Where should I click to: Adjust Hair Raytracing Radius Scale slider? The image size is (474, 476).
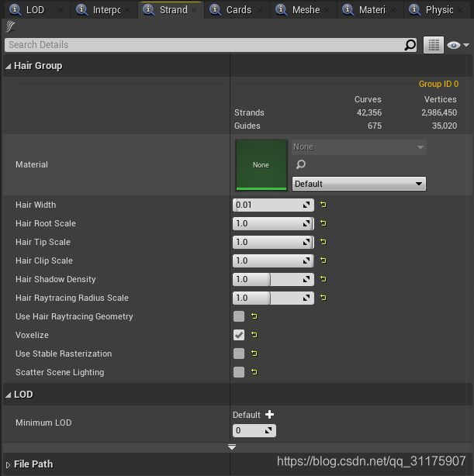273,298
